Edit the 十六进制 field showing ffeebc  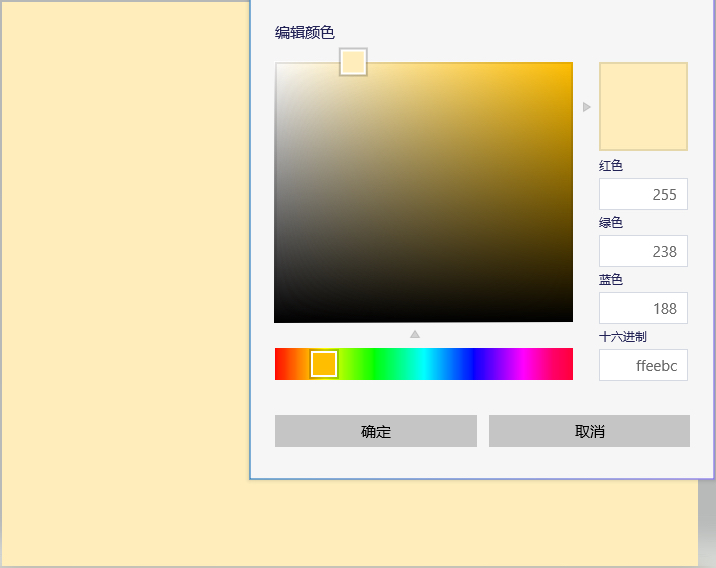(x=643, y=365)
